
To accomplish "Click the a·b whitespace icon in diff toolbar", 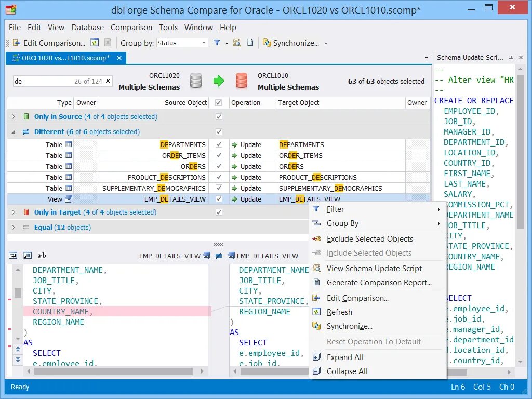I will click(42, 256).
